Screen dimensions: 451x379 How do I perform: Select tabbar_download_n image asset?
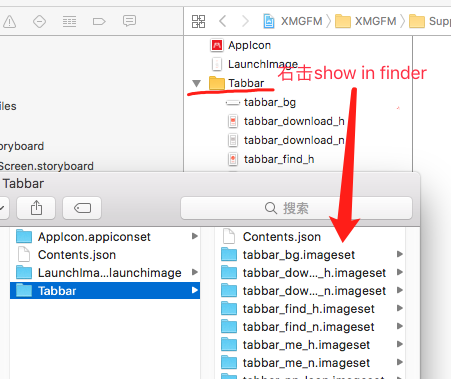[x=286, y=140]
